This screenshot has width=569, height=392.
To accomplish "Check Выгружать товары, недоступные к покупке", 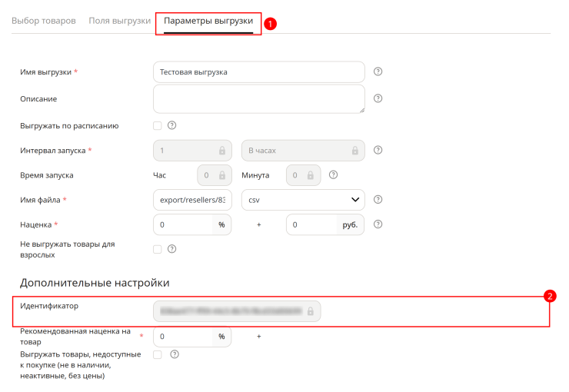I will pos(157,354).
